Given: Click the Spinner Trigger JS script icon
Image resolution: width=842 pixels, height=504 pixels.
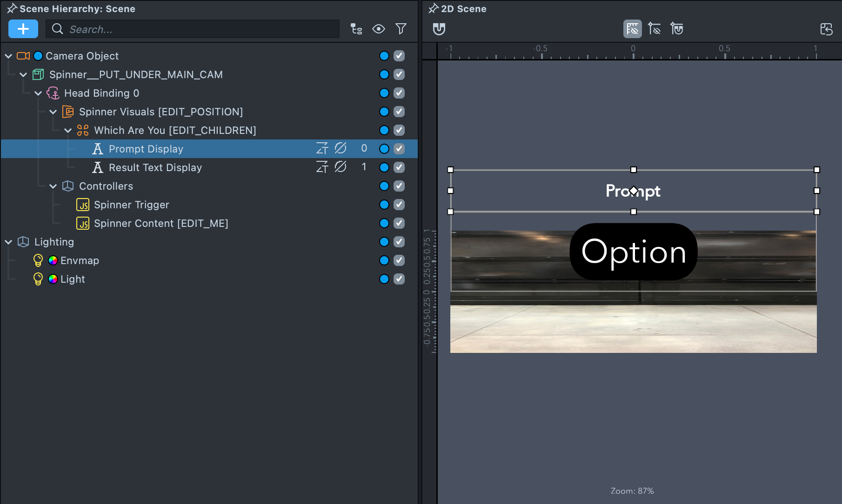Looking at the screenshot, I should pyautogui.click(x=83, y=205).
